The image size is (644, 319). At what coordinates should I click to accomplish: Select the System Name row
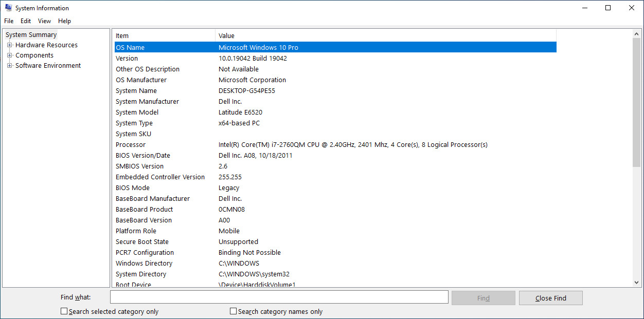click(x=335, y=90)
